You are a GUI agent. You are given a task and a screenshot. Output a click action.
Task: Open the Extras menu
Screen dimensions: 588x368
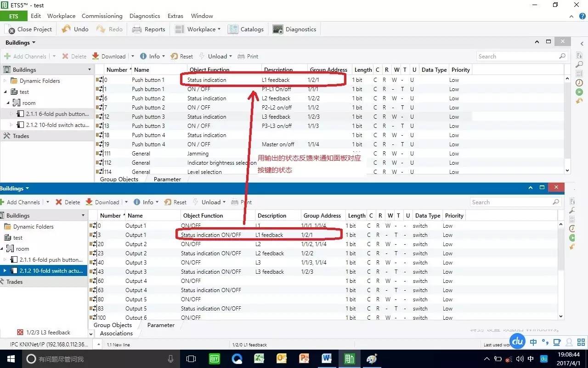(175, 16)
